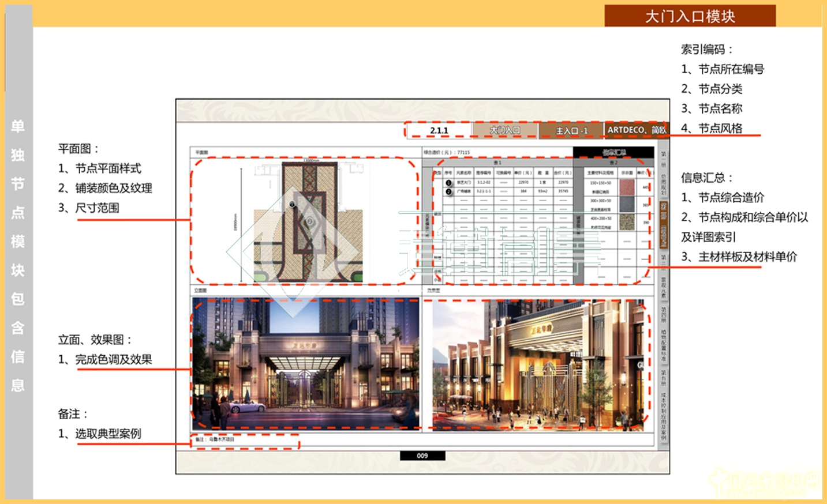Image resolution: width=827 pixels, height=504 pixels.
Task: Click the numbered marker 2 in table
Action: (x=448, y=191)
